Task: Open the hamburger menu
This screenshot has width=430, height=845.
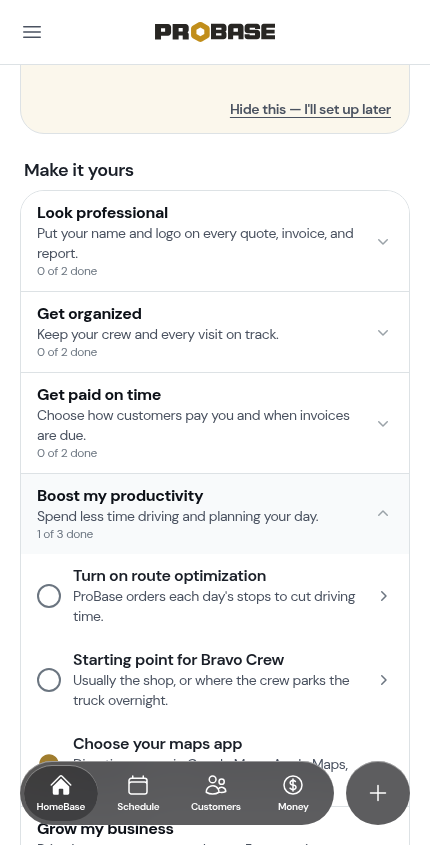Action: click(32, 32)
